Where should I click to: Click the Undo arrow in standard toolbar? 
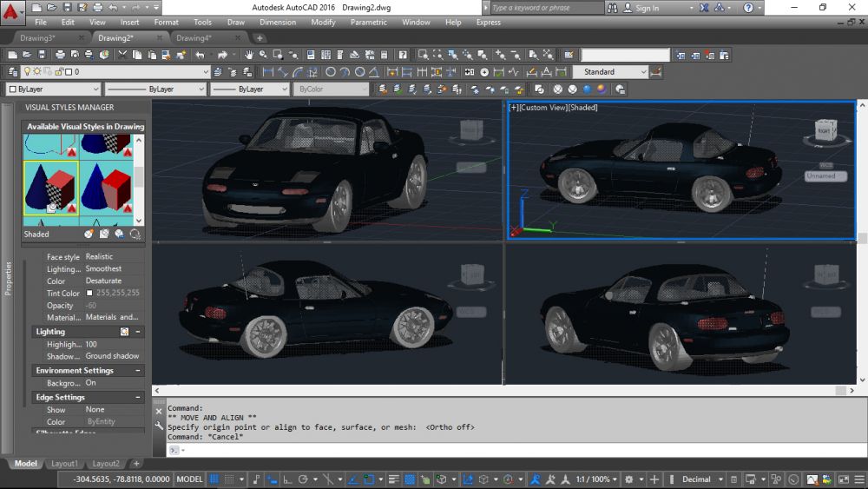tap(200, 55)
